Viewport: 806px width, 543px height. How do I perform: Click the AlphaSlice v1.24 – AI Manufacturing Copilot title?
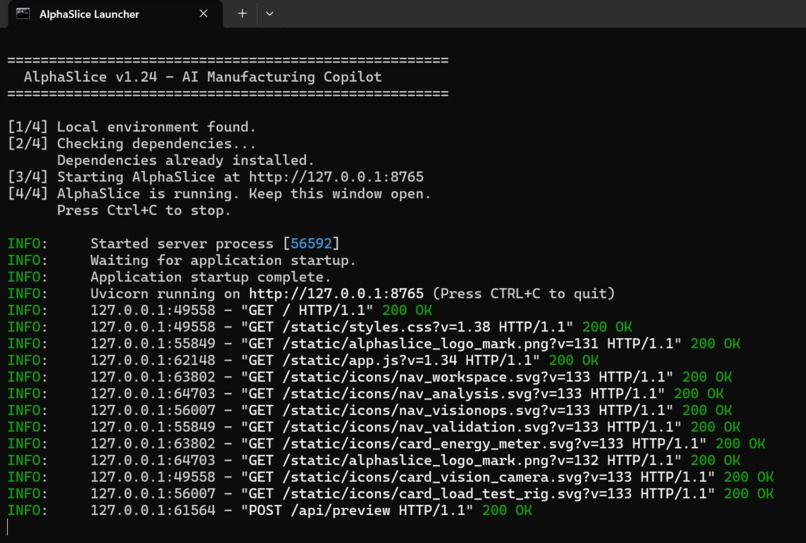click(x=203, y=77)
